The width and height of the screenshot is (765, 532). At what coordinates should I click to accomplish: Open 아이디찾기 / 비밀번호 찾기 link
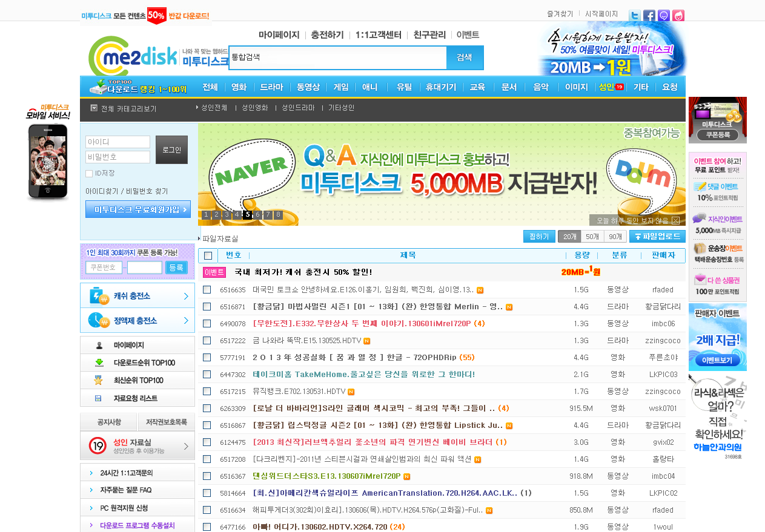tap(127, 191)
